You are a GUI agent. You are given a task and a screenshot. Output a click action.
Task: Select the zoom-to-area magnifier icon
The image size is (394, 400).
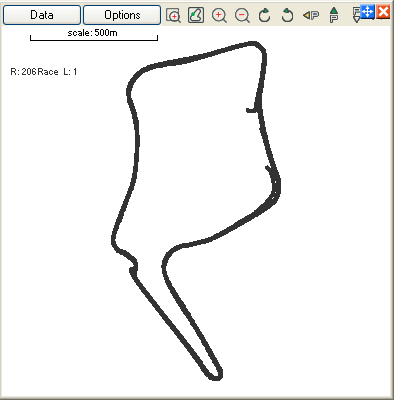(173, 15)
